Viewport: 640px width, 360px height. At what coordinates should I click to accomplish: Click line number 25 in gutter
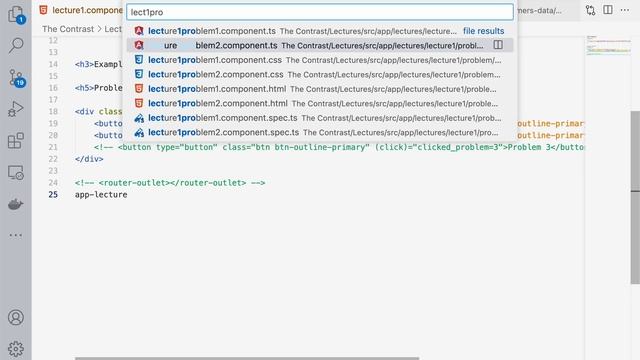[53, 195]
